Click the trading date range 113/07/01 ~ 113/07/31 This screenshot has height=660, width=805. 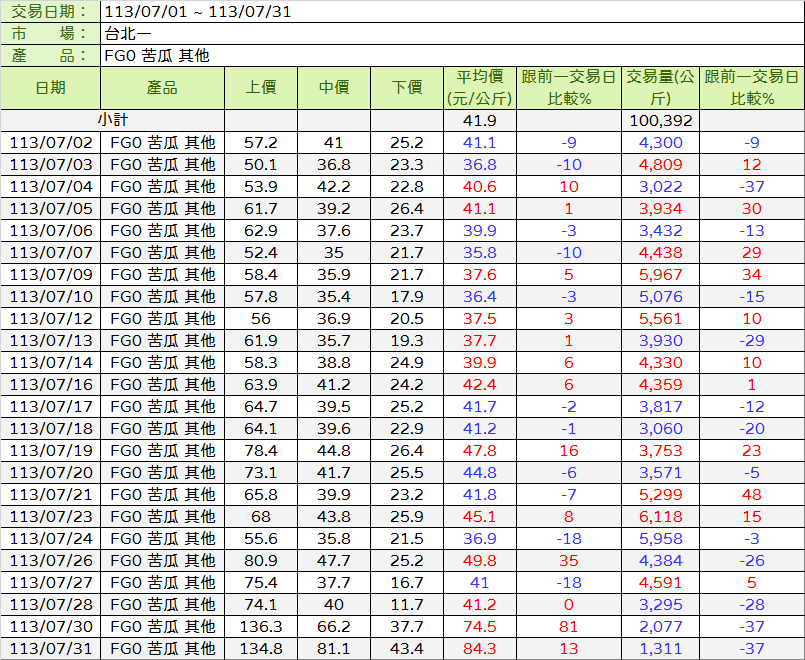[x=198, y=12]
